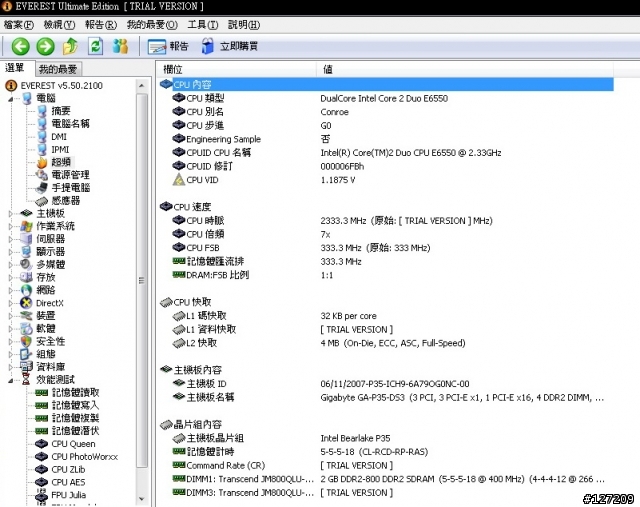
Task: Expand the 存放 storage node
Action: click(11, 278)
